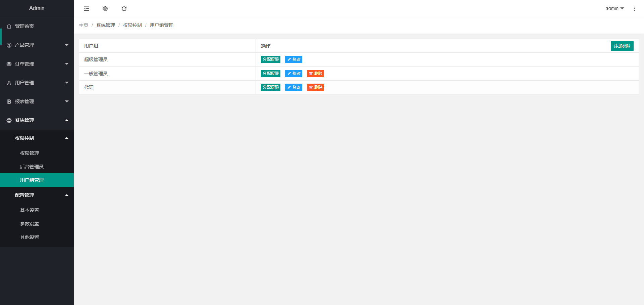The image size is (644, 305).
Task: Click the globe website icon
Action: [x=105, y=9]
